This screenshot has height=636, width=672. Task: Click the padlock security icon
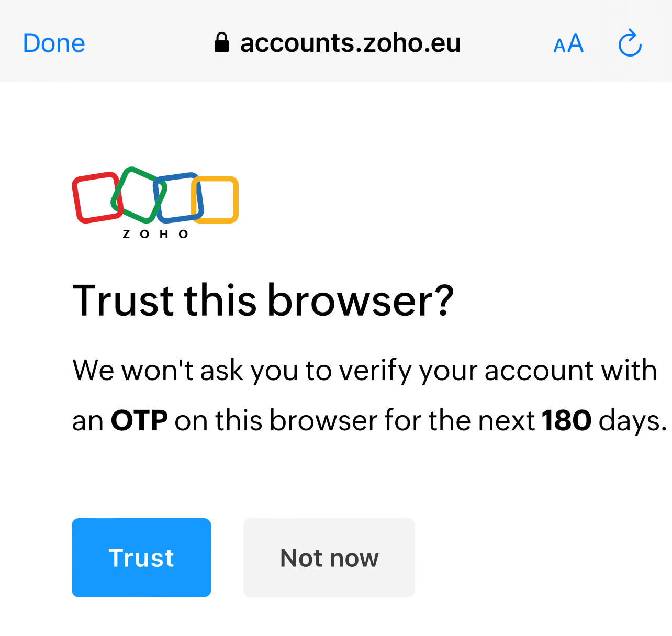click(x=222, y=43)
